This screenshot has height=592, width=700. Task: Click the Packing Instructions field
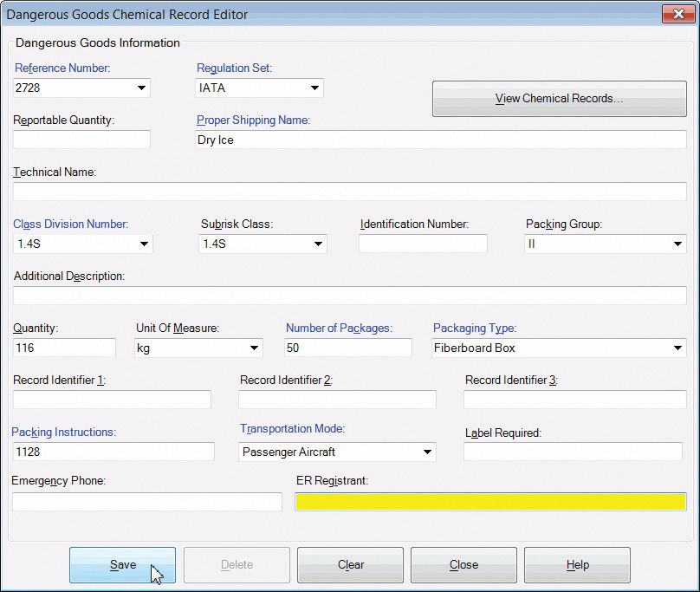[x=113, y=452]
